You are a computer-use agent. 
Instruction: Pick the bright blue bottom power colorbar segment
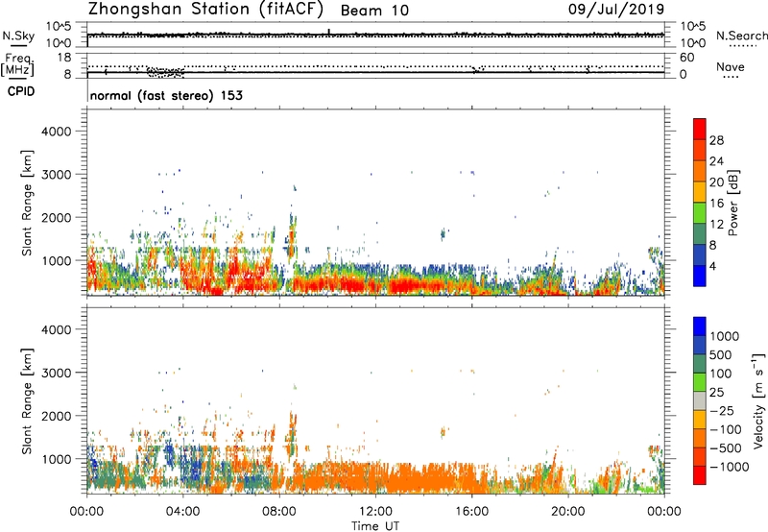(700, 277)
